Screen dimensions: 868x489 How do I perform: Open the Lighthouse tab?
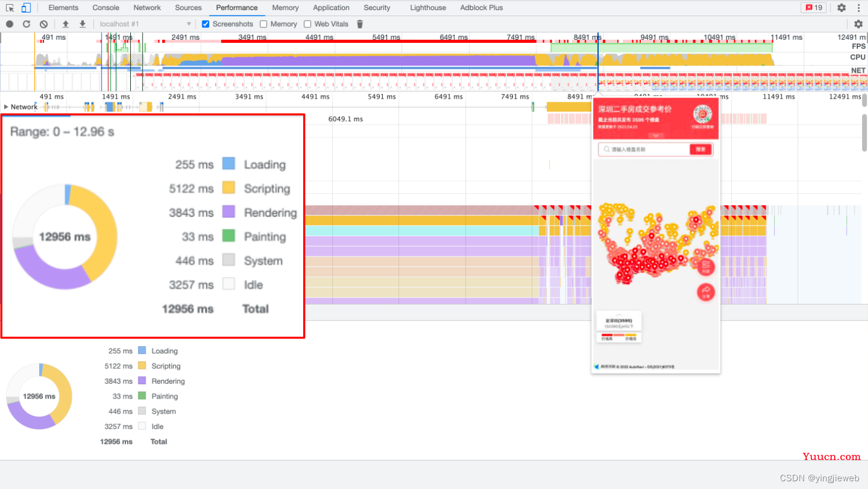pos(428,8)
